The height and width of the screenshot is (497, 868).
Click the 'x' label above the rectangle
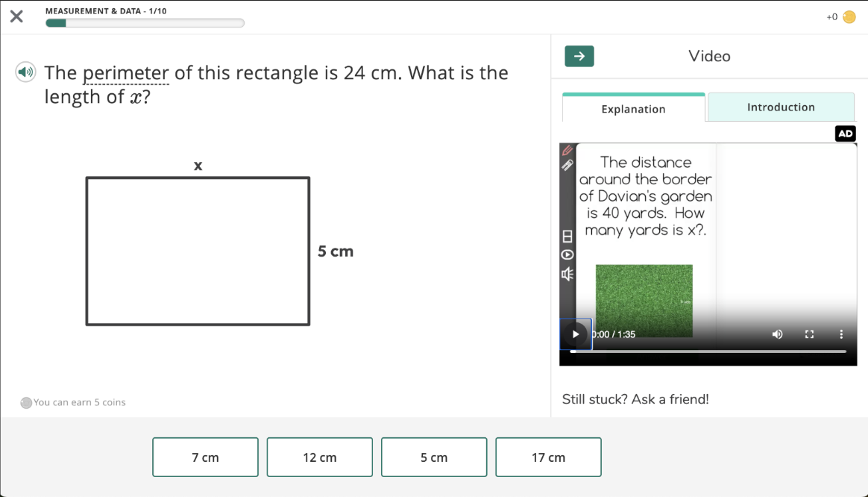coord(198,165)
